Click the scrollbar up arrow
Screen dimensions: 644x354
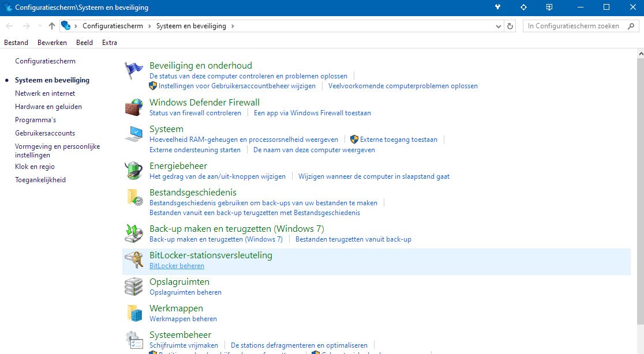(x=641, y=54)
